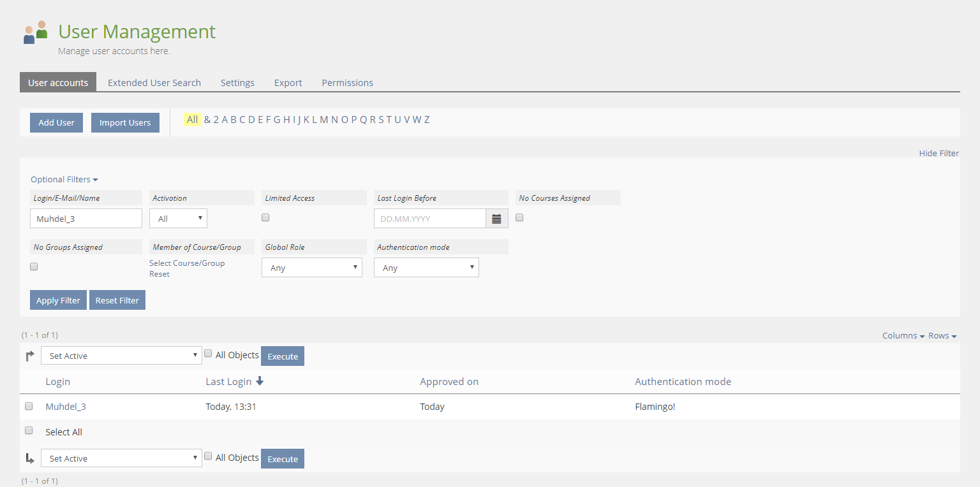Enable the Limited Access filter checkbox

[x=265, y=217]
